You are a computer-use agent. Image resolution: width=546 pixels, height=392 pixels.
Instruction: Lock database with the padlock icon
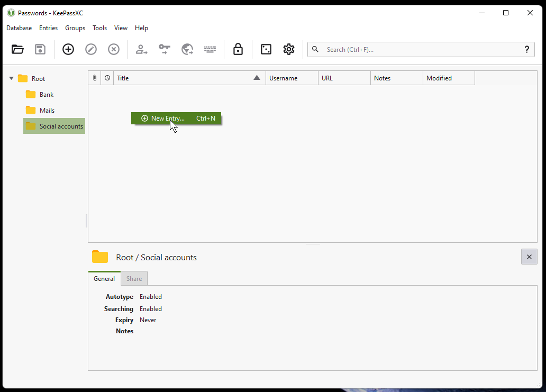click(238, 49)
